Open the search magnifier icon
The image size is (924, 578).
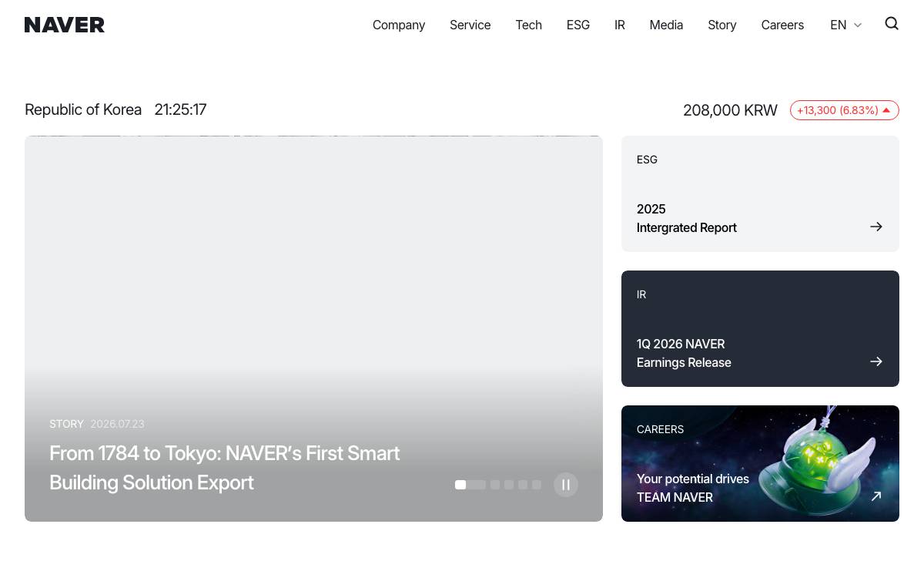pyautogui.click(x=892, y=24)
